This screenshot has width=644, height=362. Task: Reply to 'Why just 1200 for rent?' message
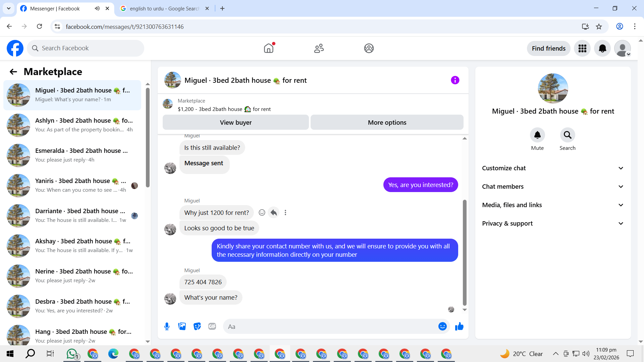tap(274, 213)
